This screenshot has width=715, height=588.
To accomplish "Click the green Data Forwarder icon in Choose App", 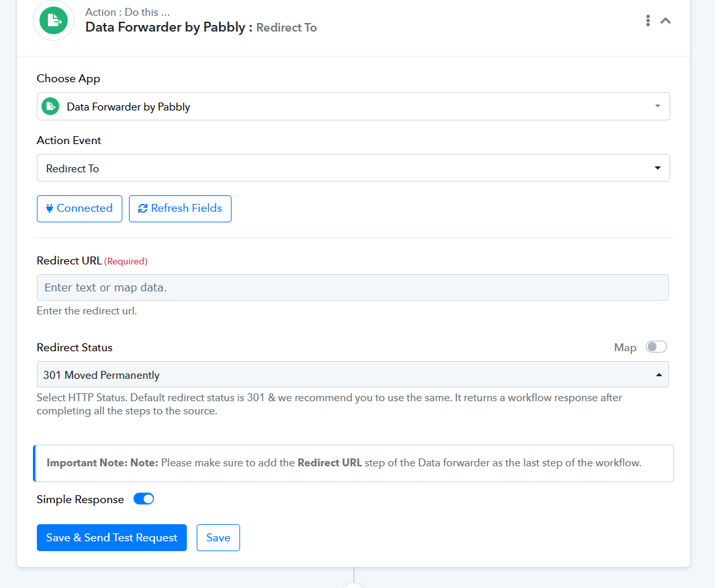I will [51, 106].
